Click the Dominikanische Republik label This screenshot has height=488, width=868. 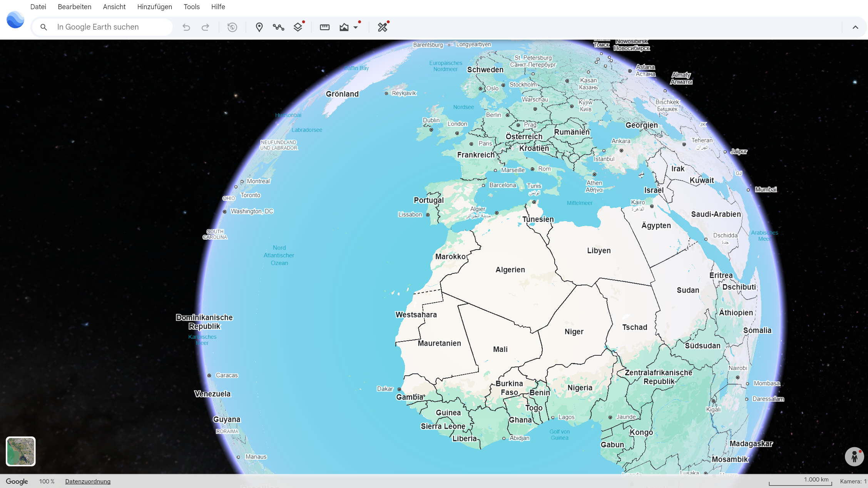pyautogui.click(x=204, y=322)
